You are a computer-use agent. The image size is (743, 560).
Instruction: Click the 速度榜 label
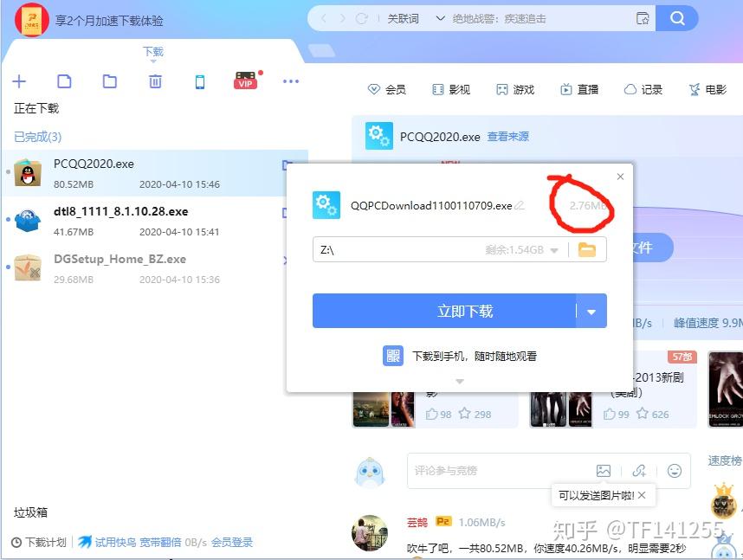(725, 460)
